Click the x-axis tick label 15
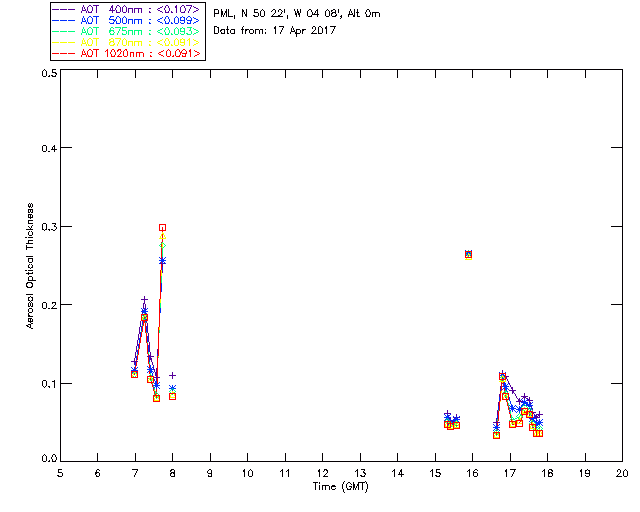Screen dimensions: 640x512 pyautogui.click(x=435, y=473)
